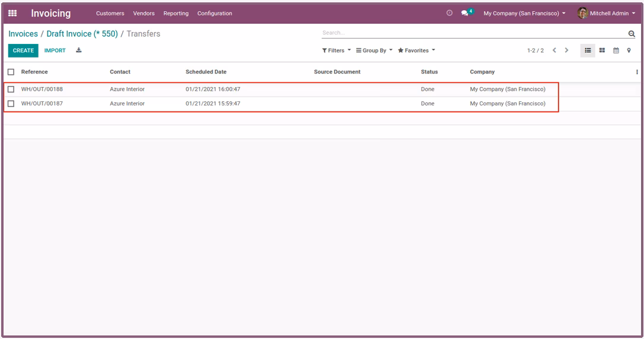Viewport: 644px width, 339px height.
Task: Expand the Favorites dropdown
Action: click(x=416, y=50)
